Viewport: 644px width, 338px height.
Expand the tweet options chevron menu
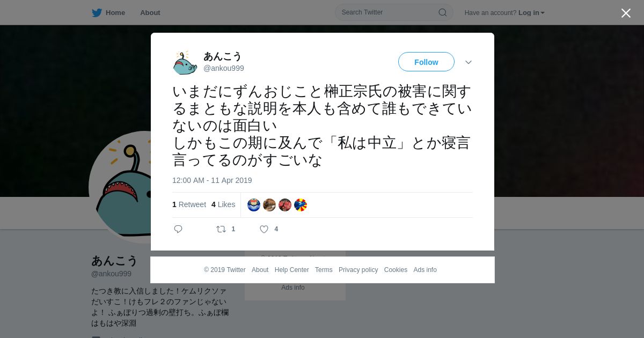click(x=469, y=62)
